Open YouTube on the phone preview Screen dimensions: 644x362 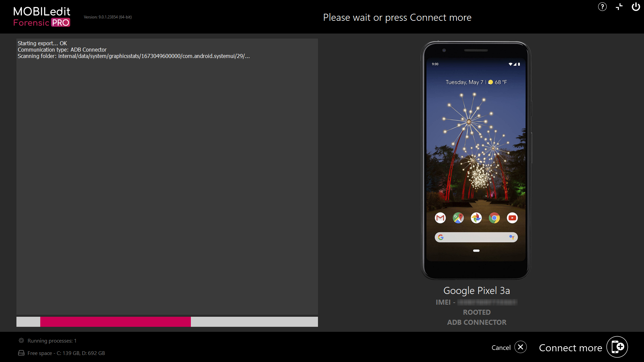(512, 218)
